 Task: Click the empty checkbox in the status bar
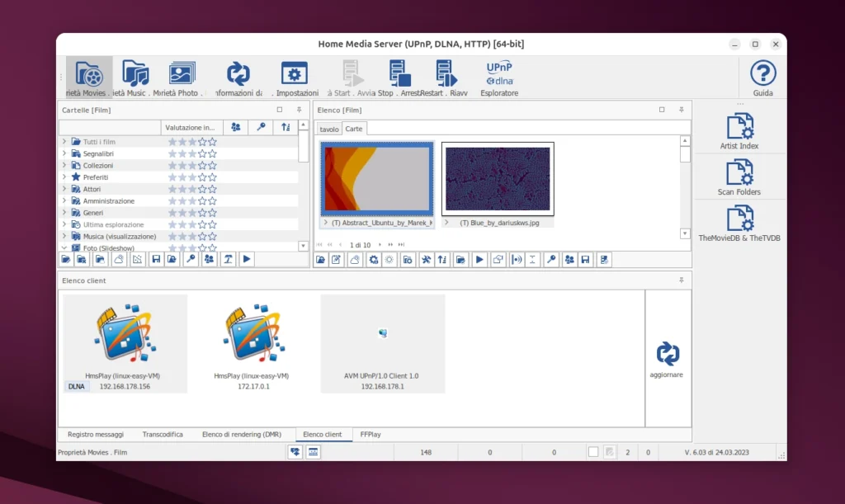[592, 451]
